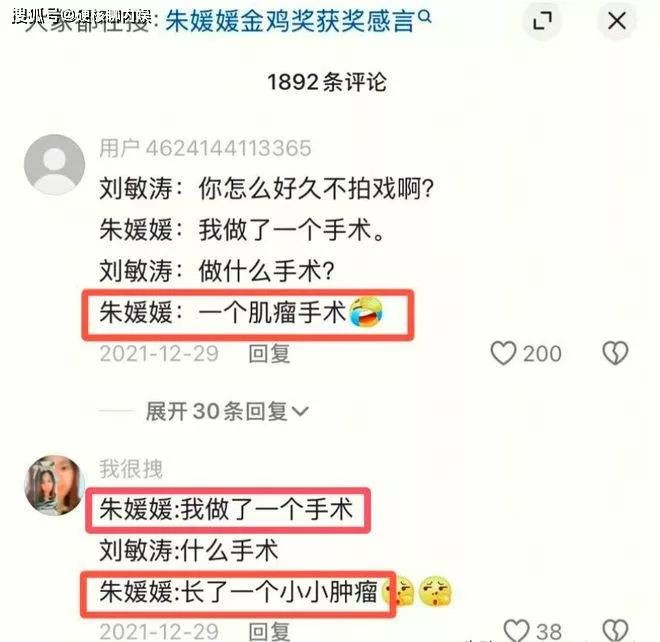Reply to the first comment via 回复
Viewport: 660px width, 642px height.
pos(269,354)
